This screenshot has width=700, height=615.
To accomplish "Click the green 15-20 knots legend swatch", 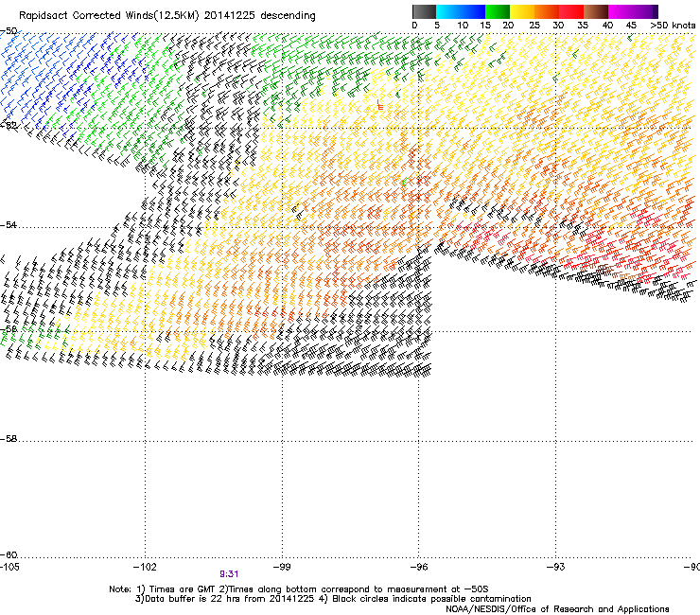I will tap(498, 11).
